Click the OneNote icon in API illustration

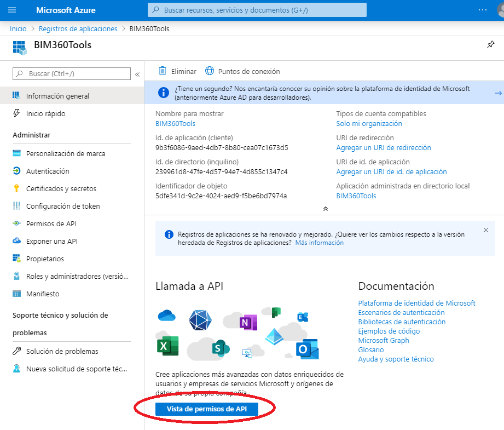248,322
